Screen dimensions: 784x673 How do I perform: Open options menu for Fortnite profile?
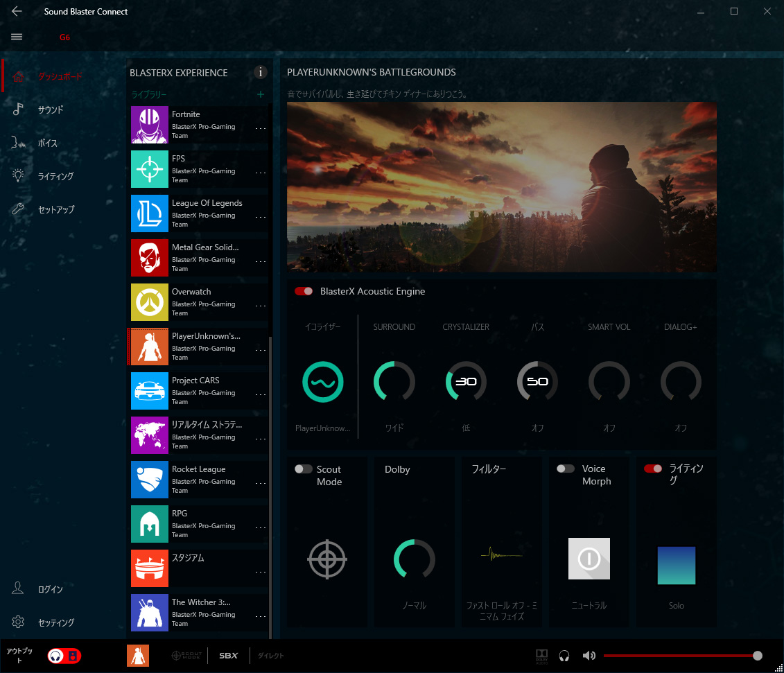point(261,128)
